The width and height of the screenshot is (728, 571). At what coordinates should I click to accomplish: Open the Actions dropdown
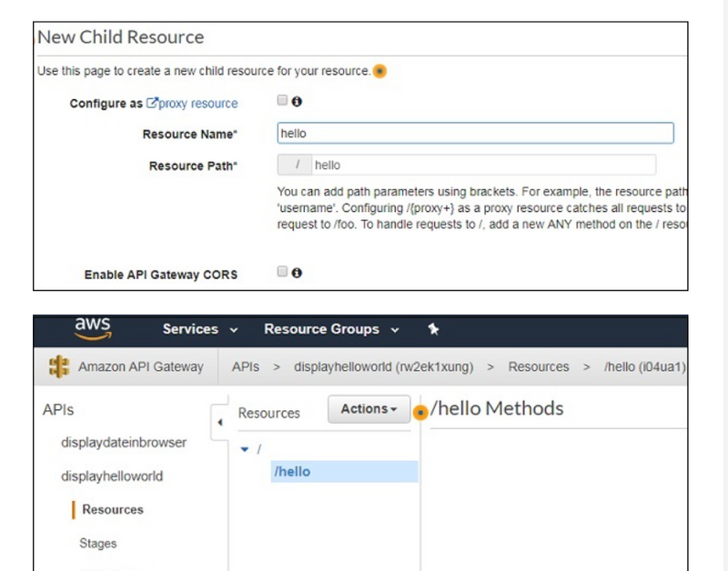pyautogui.click(x=369, y=409)
